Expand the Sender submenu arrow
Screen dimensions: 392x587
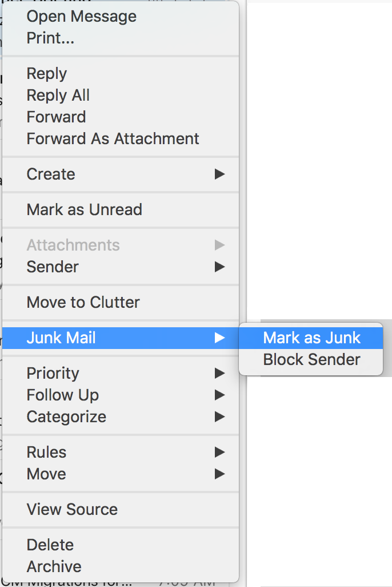pos(219,267)
